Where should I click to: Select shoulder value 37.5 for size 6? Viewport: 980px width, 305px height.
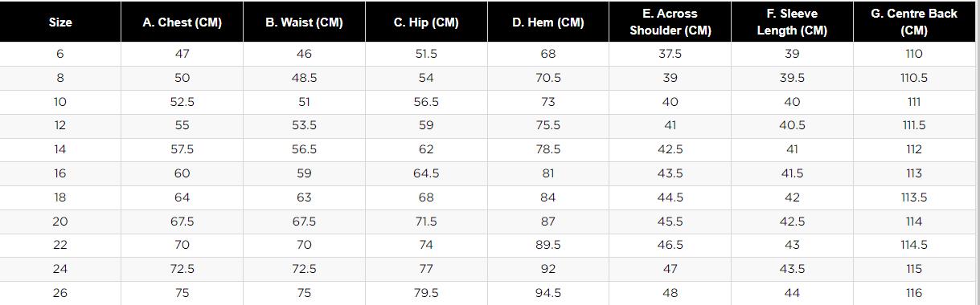[x=670, y=54]
